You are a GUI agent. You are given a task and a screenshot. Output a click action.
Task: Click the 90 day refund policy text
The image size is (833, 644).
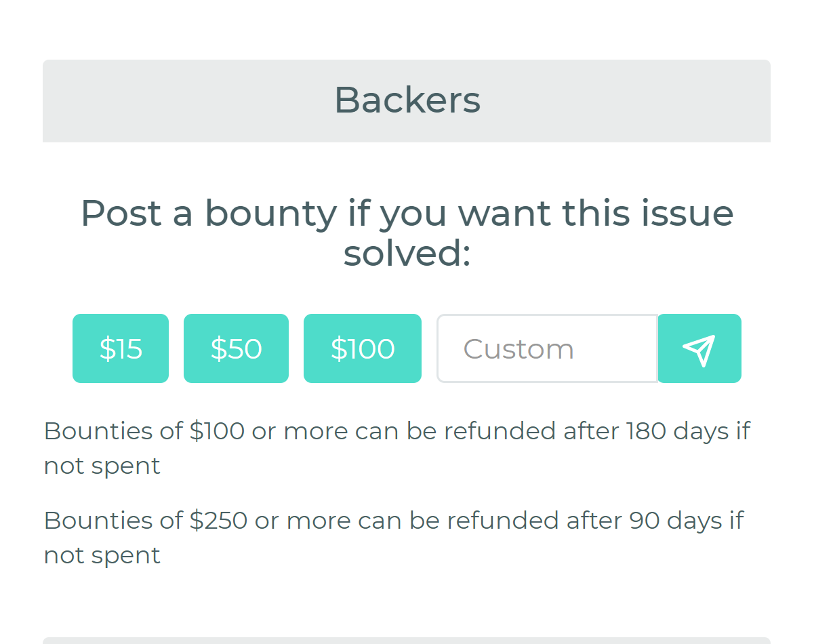[x=393, y=537]
